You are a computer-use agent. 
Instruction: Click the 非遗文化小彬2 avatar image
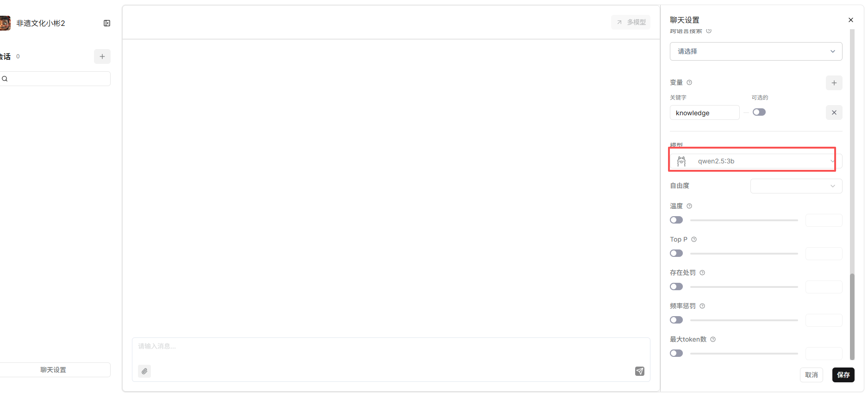click(x=5, y=23)
